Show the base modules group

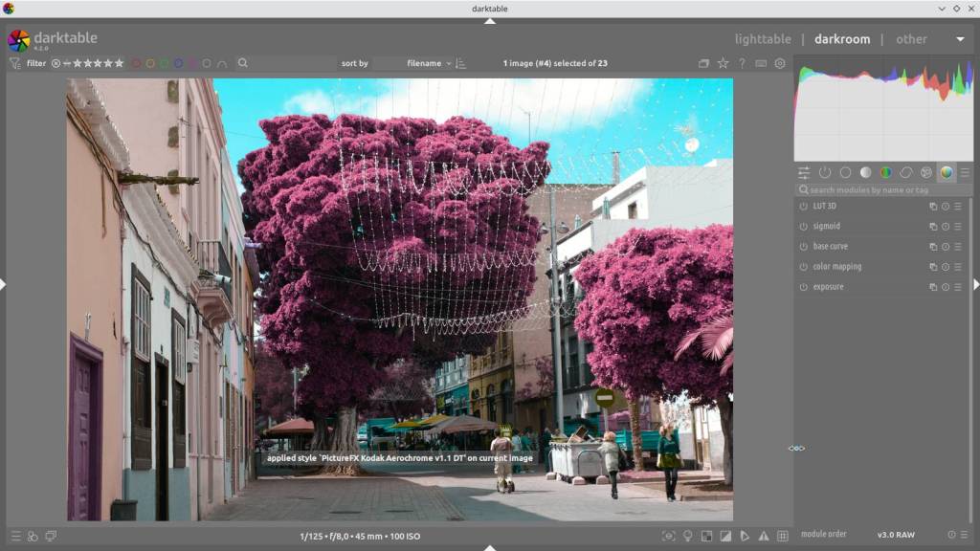845,172
